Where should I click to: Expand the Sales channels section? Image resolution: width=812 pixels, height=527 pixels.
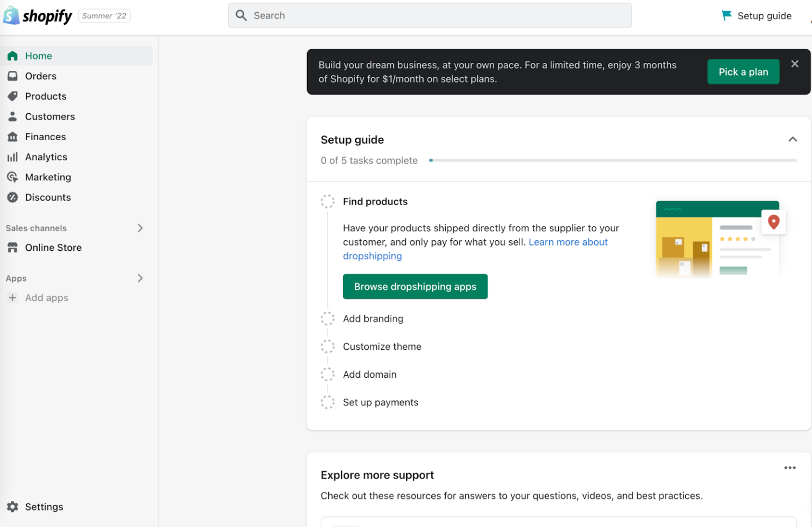coord(140,228)
